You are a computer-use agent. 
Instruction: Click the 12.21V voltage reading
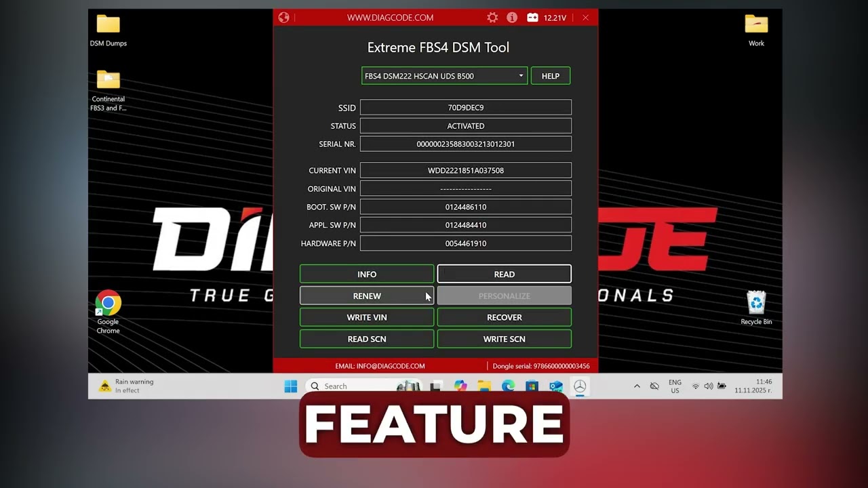(x=555, y=18)
